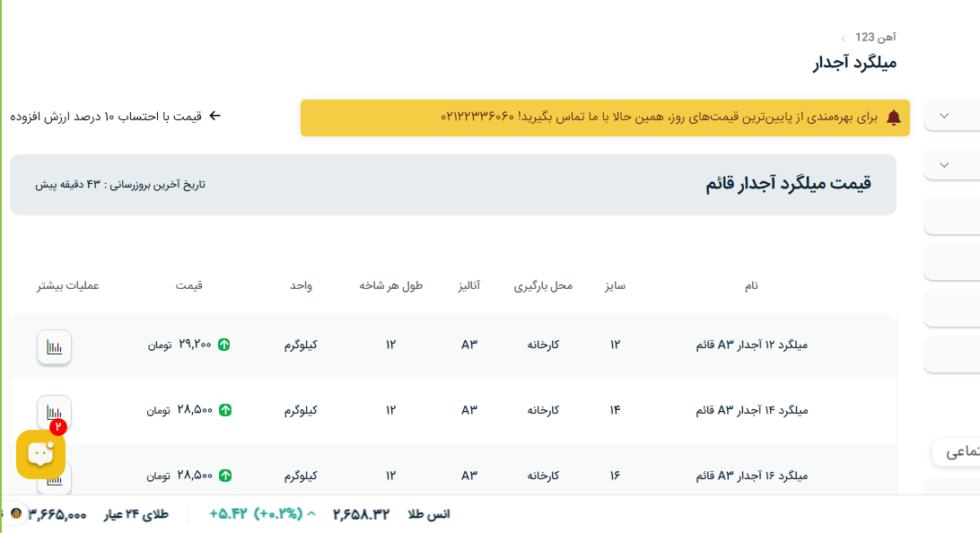The image size is (980, 533).
Task: Click انس طلا in the bottom ticker
Action: coord(428,514)
